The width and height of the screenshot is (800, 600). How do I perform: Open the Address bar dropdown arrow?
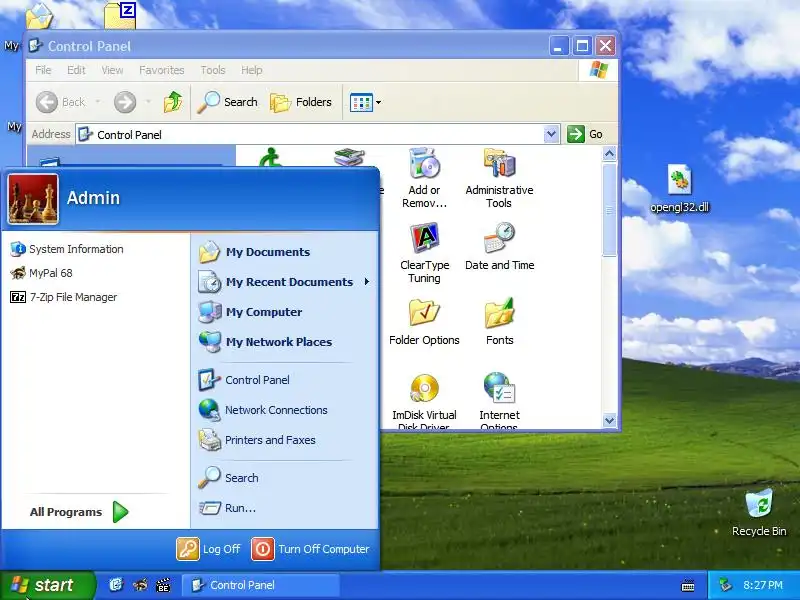(551, 134)
